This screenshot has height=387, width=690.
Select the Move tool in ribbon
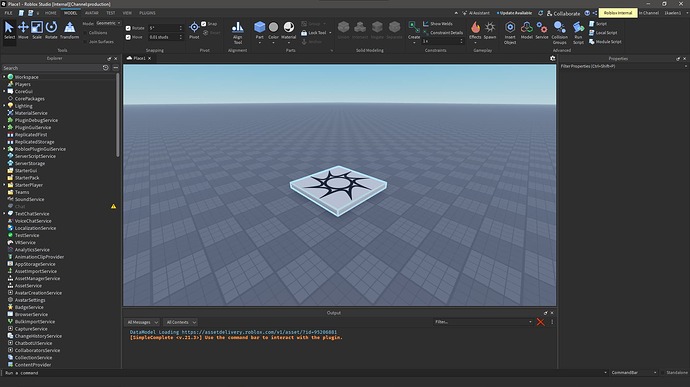23,30
